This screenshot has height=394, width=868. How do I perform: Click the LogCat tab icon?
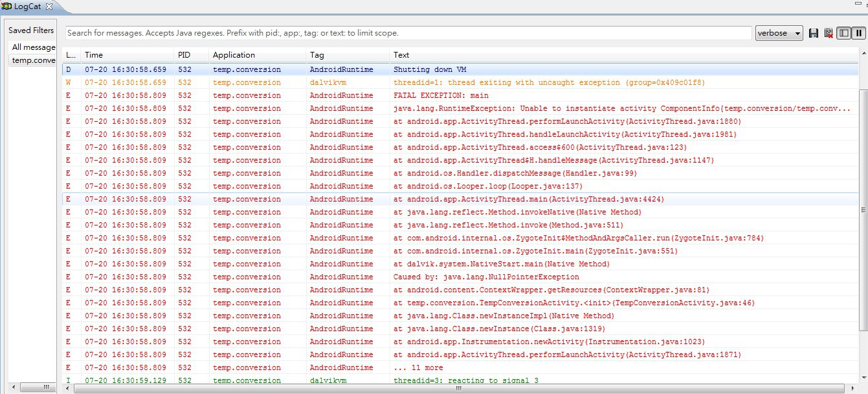click(x=6, y=6)
